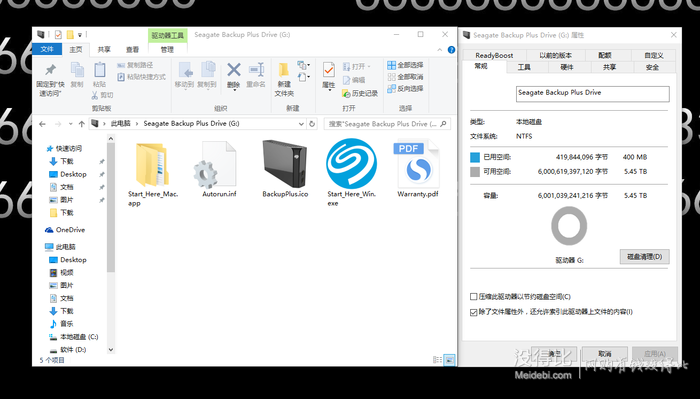This screenshot has width=700, height=399.
Task: Click Pin to Quick access icon in ribbon
Action: coord(50,70)
